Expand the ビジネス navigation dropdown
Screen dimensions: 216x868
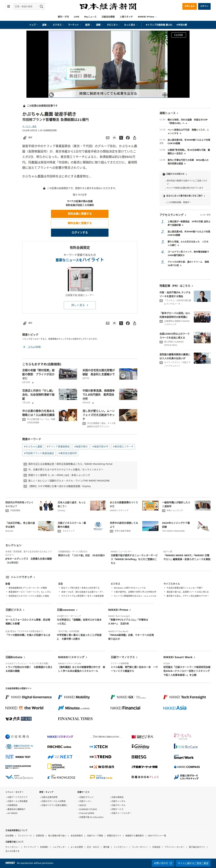pyautogui.click(x=58, y=25)
